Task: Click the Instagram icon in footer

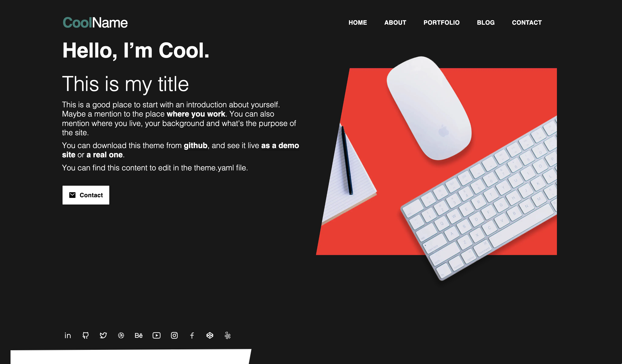Action: pos(174,335)
